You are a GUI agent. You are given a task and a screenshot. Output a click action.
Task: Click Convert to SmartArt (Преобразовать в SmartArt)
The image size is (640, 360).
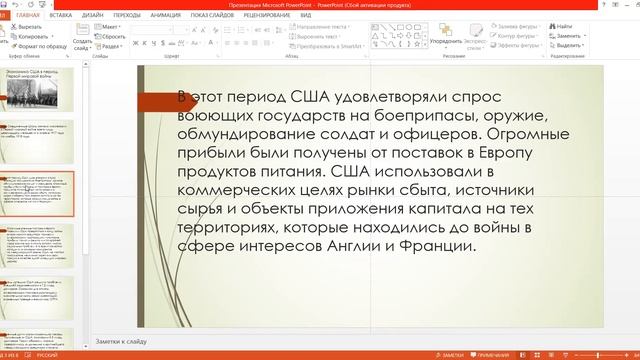click(x=326, y=46)
